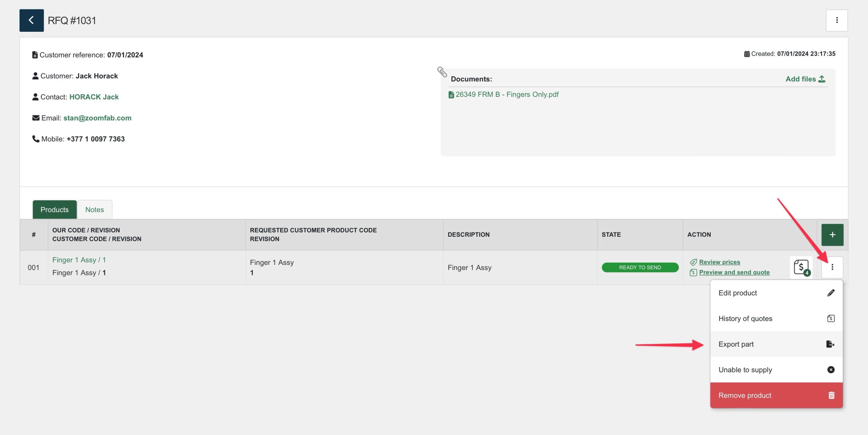
Task: Click HORACK Jack contact link
Action: point(94,97)
